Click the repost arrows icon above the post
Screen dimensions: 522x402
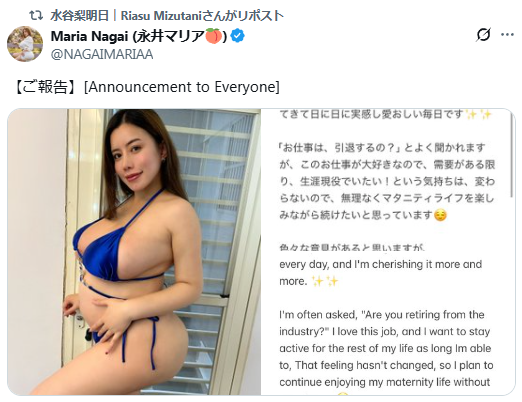coord(35,15)
